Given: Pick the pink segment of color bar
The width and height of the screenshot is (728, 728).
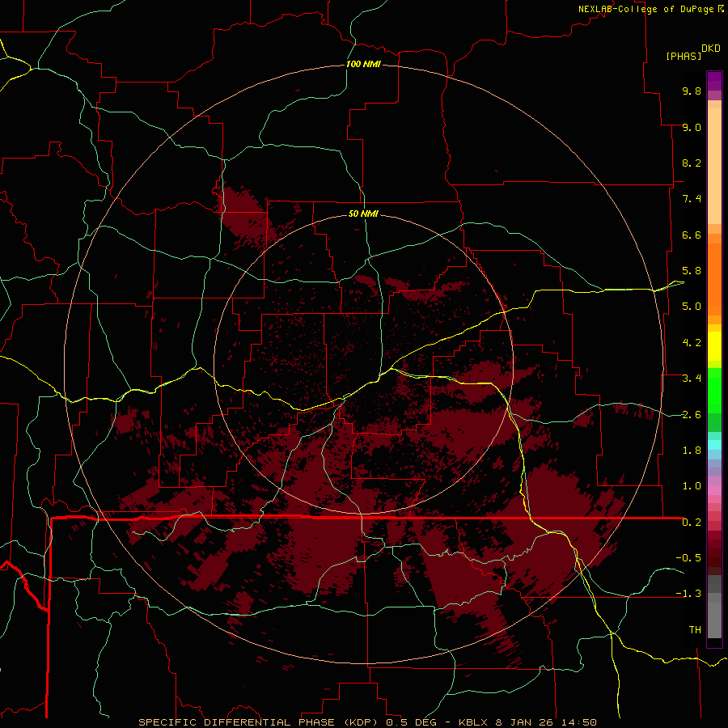Looking at the screenshot, I should 714,490.
